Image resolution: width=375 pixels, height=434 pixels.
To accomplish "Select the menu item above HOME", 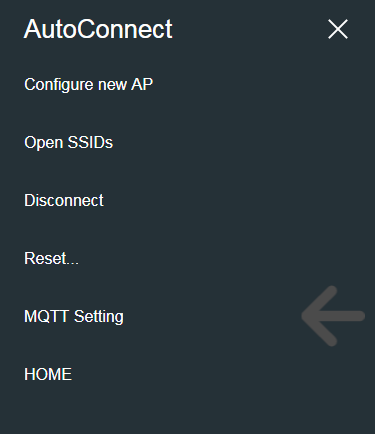I will [74, 316].
